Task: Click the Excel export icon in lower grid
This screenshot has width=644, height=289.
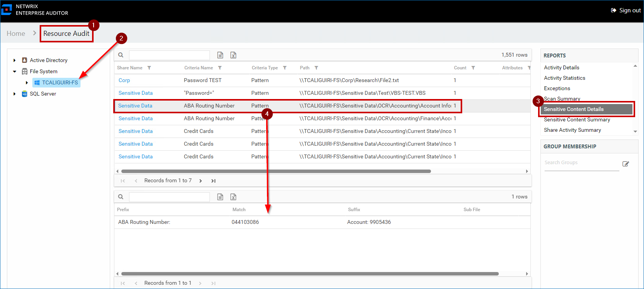Action: [233, 197]
